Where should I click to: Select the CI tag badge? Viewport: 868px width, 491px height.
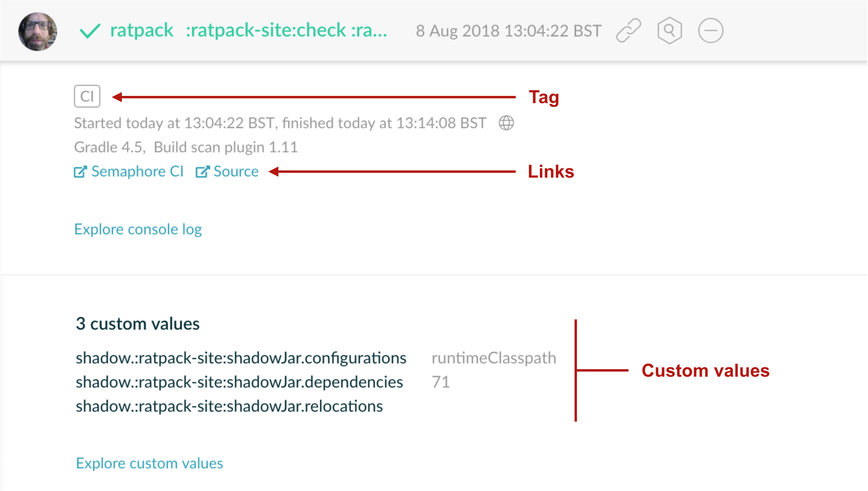click(87, 97)
